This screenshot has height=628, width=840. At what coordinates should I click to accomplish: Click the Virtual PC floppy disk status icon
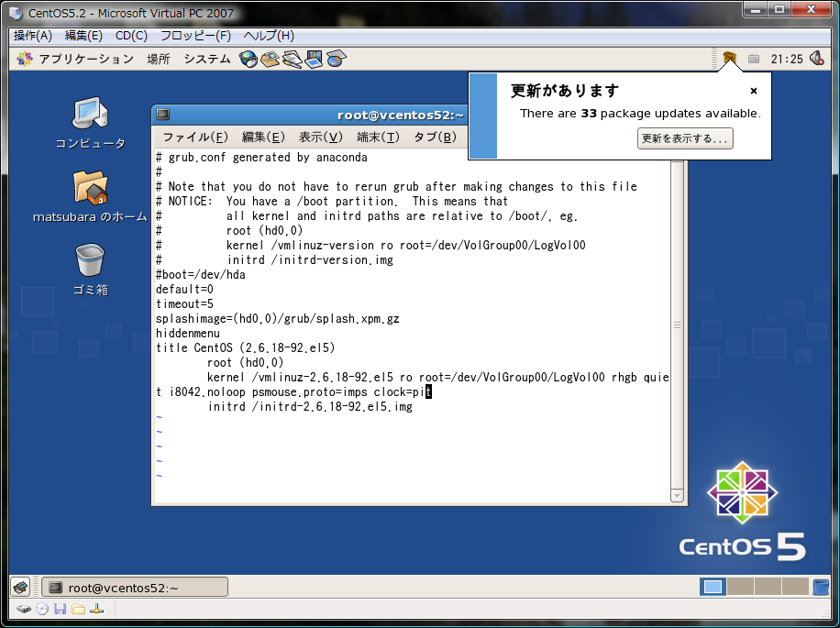(60, 609)
